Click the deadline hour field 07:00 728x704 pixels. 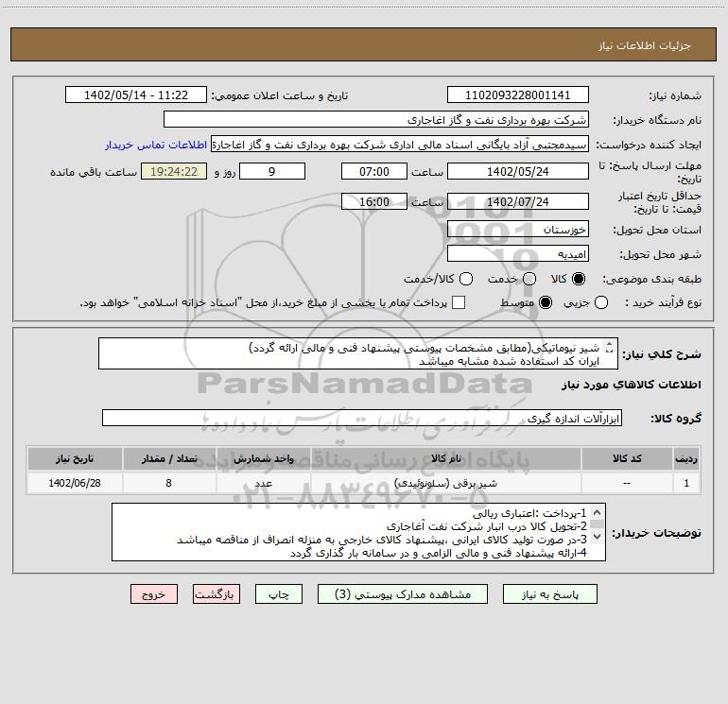click(374, 172)
